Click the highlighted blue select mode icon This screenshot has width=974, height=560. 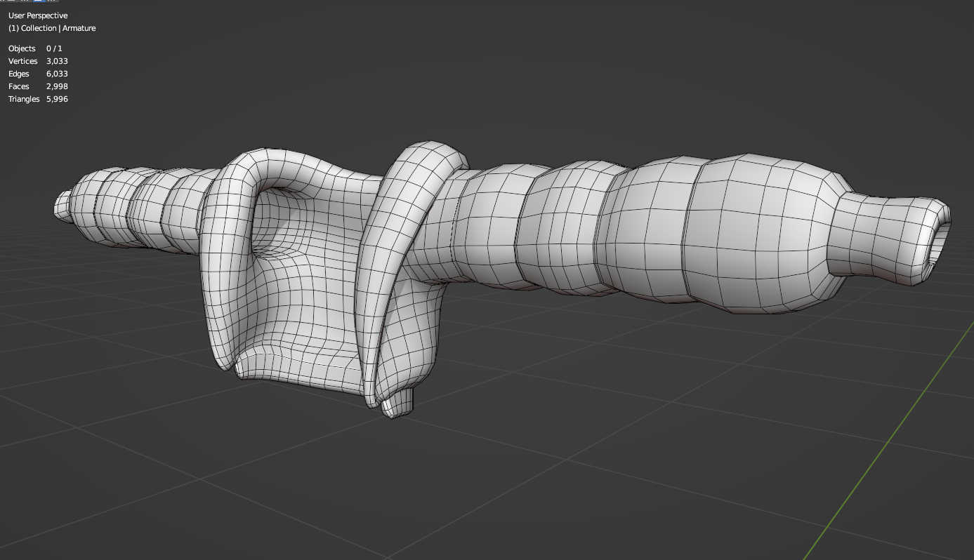(x=39, y=1)
